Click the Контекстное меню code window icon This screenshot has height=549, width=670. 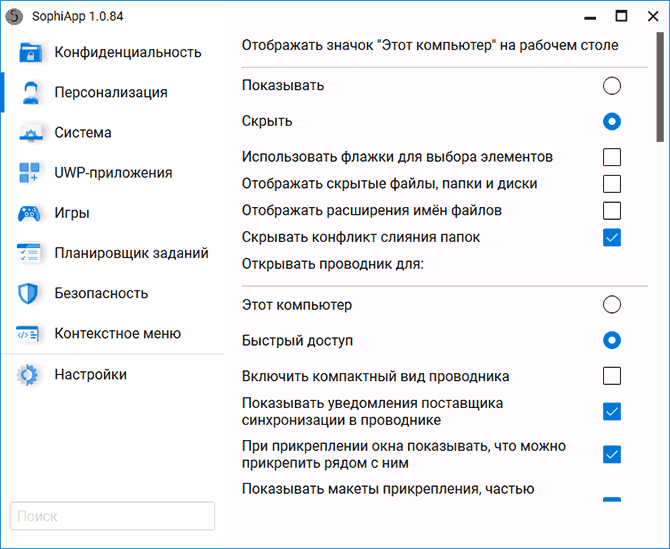point(28,334)
